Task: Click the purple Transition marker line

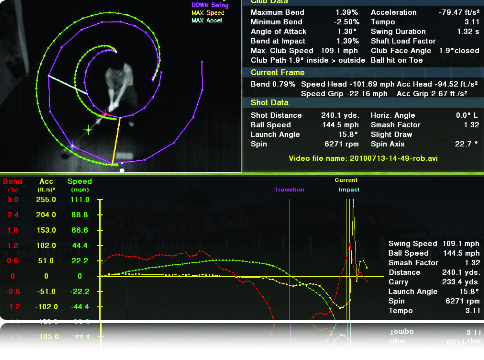Action: point(289,259)
